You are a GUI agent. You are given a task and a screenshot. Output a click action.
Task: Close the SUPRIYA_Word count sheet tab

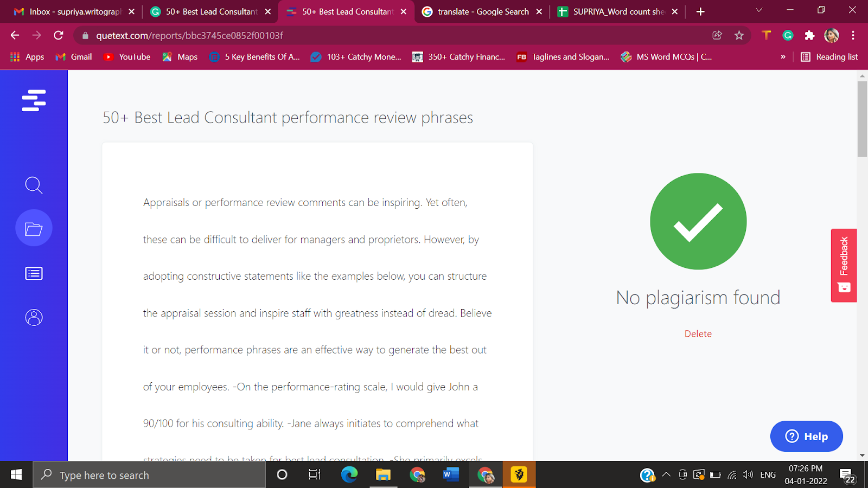(x=674, y=11)
